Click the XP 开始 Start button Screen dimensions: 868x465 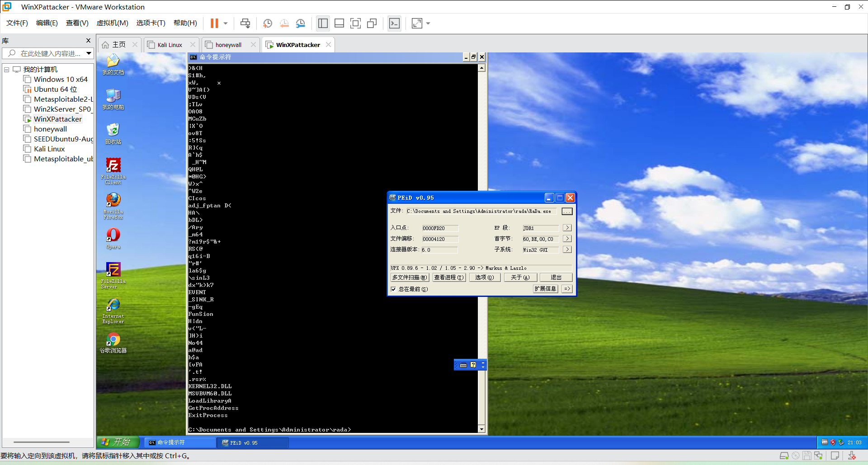click(x=119, y=442)
